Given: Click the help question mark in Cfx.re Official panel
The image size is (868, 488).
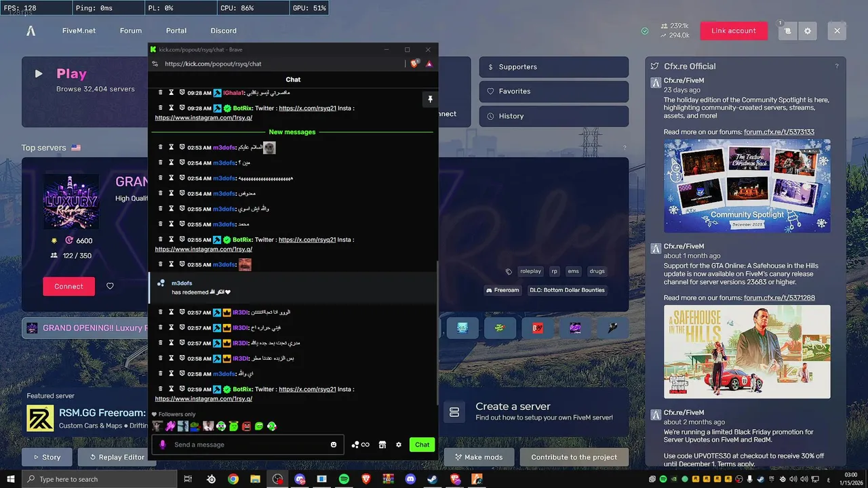Looking at the screenshot, I should pyautogui.click(x=837, y=66).
